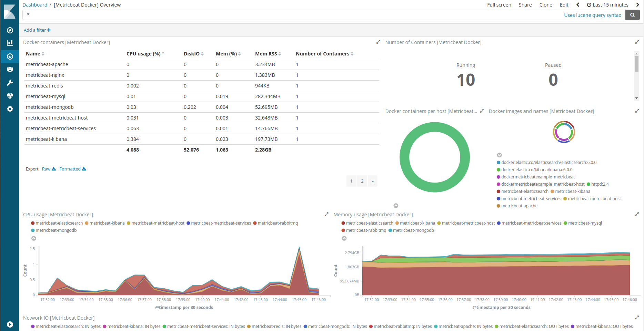Expand the sidebar with the arrow icon
The height and width of the screenshot is (331, 644).
[x=10, y=324]
